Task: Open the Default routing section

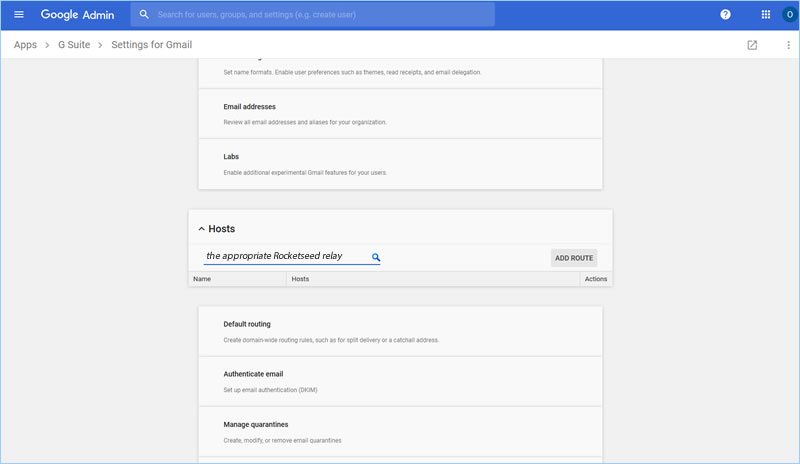Action: click(x=400, y=331)
